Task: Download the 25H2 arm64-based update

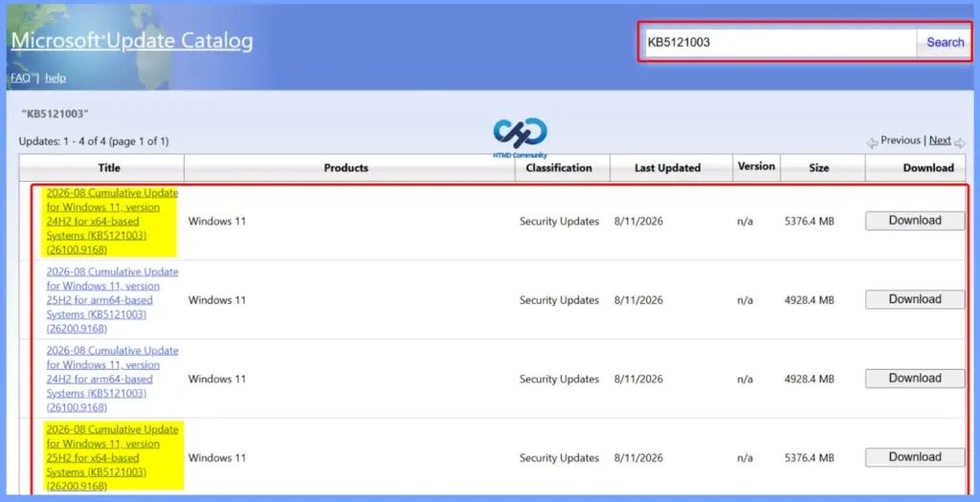Action: click(x=914, y=299)
